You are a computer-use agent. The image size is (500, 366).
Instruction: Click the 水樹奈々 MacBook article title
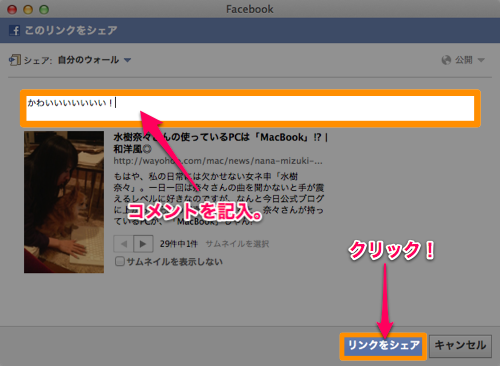point(221,143)
